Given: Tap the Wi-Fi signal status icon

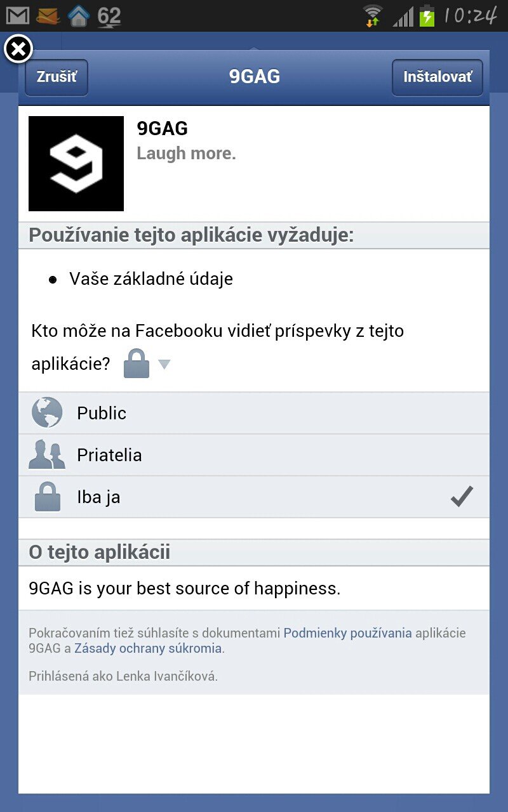Looking at the screenshot, I should point(373,15).
